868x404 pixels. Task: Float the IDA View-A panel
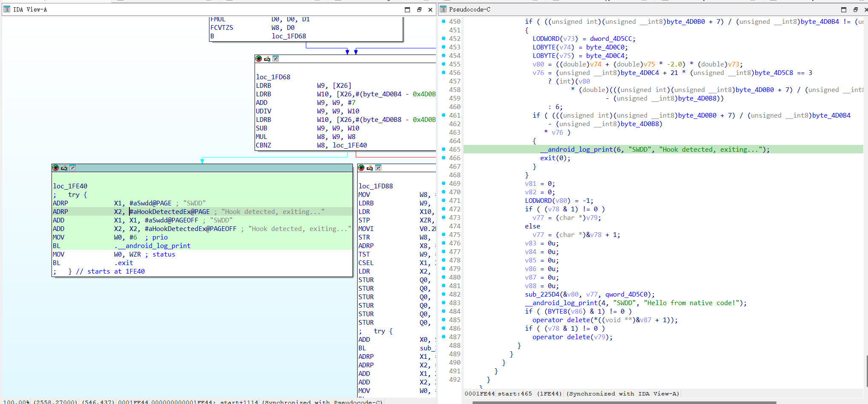[x=419, y=10]
